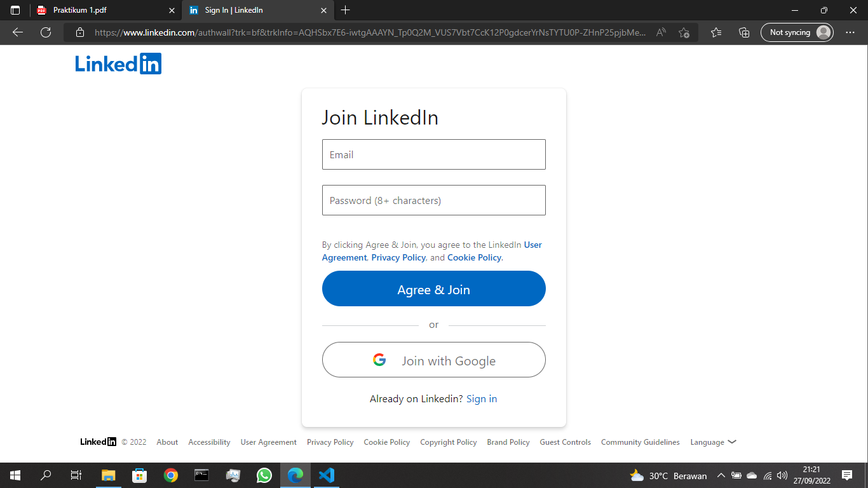
Task: Open Privacy Policy link in the form
Action: (x=398, y=257)
